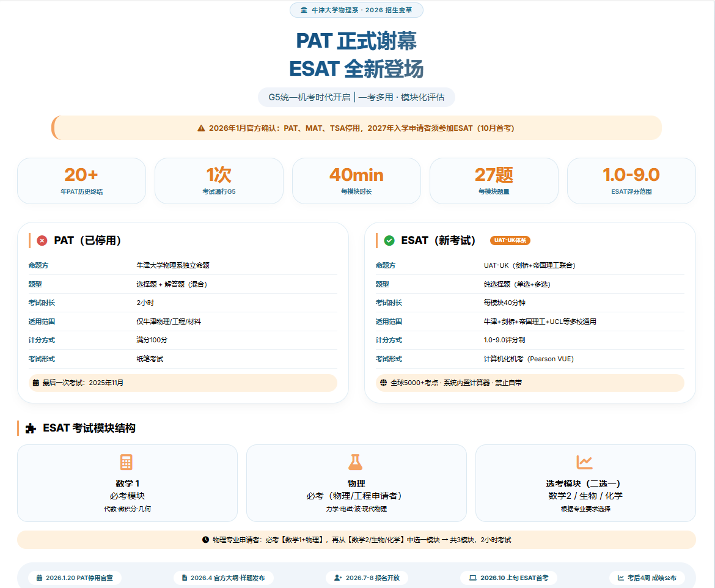
Task: Click the 2026.7-8 报名开放 timeline item
Action: pos(367,578)
